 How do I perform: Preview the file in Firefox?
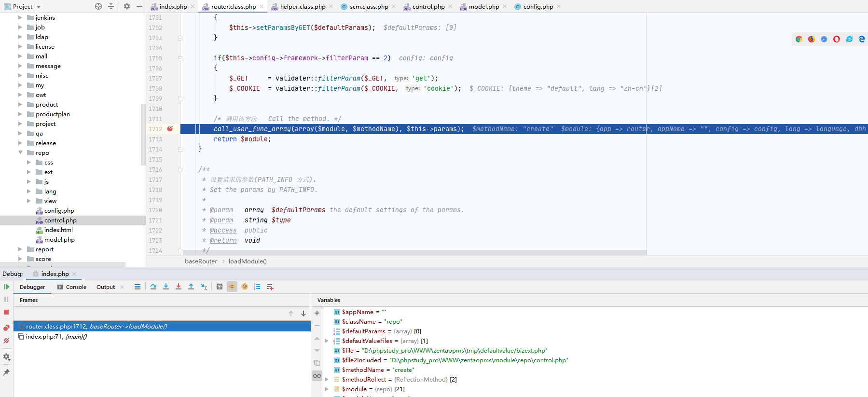[x=812, y=39]
